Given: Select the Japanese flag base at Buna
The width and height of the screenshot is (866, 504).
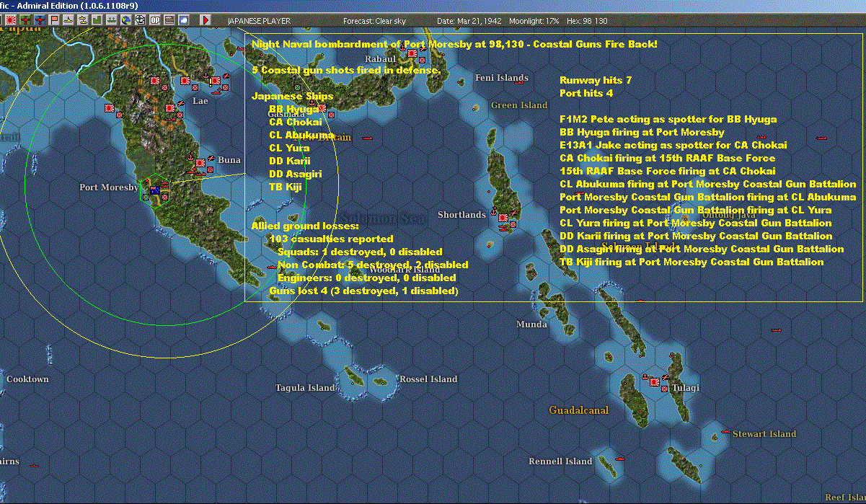Looking at the screenshot, I should [x=200, y=164].
